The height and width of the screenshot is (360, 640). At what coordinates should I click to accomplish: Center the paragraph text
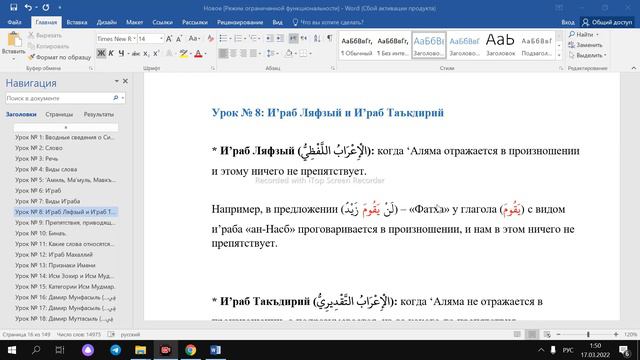[233, 53]
